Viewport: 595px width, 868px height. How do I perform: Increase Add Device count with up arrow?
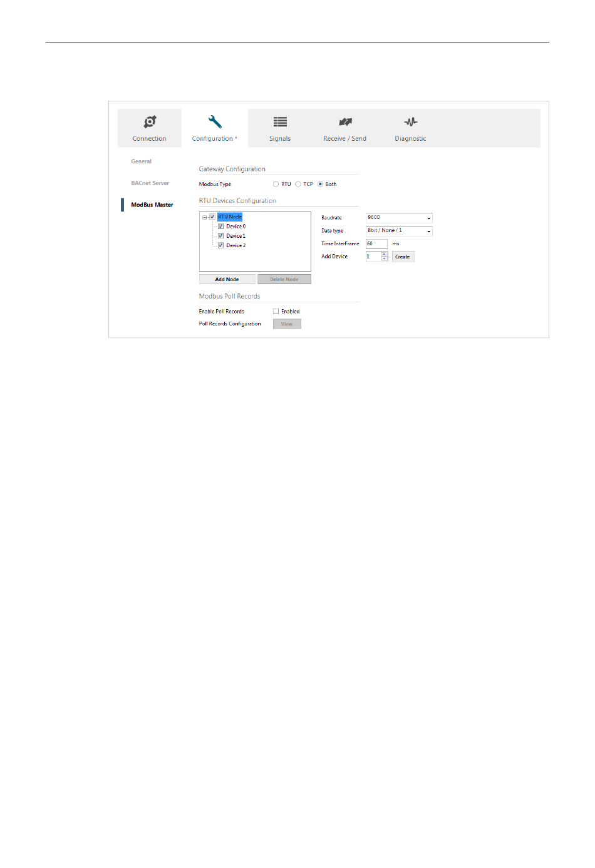[385, 254]
